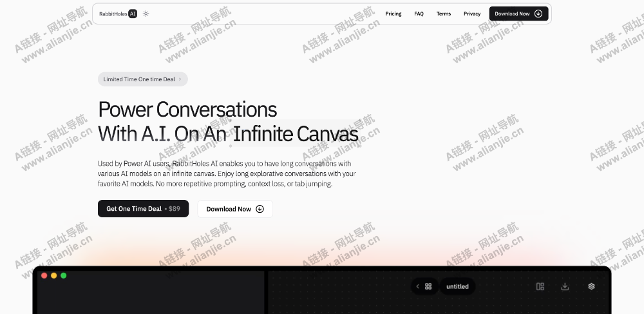The image size is (644, 314).
Task: Click the red close dot in the app preview
Action: pos(44,275)
